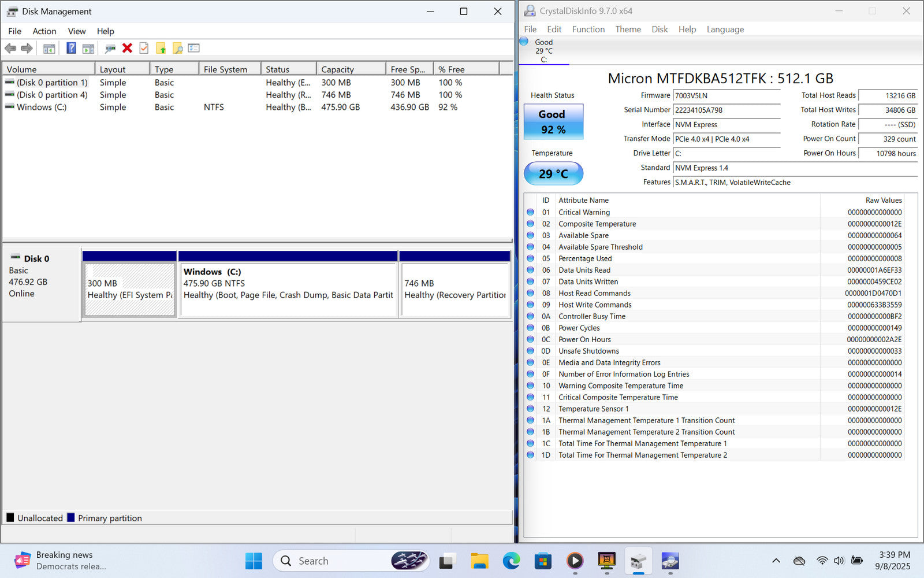Toggle Show/Hide Console Tree toolbar icon
Image resolution: width=924 pixels, height=578 pixels.
click(49, 49)
